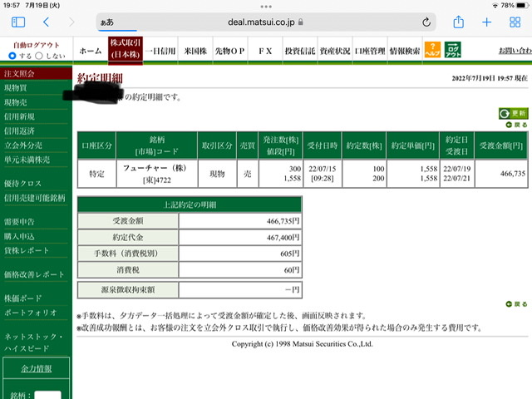Open ネットストック・ハイスピード in the sidebar

point(33,342)
